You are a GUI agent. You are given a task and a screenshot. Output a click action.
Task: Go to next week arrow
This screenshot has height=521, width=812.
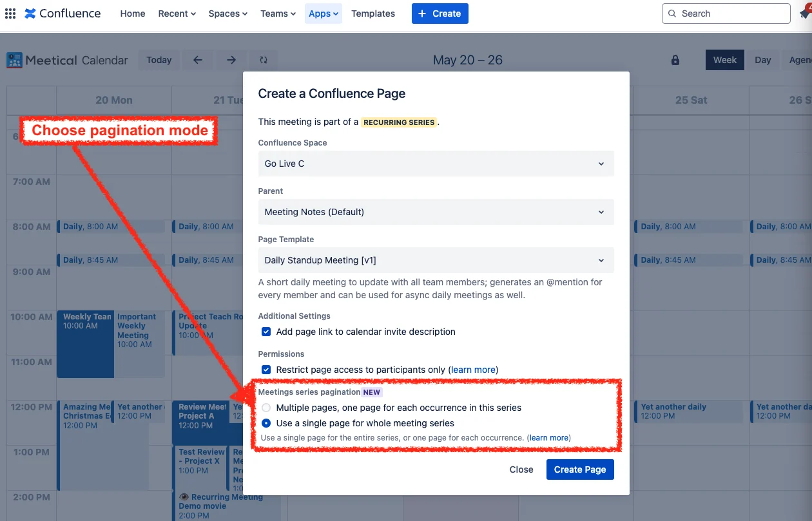click(x=231, y=60)
